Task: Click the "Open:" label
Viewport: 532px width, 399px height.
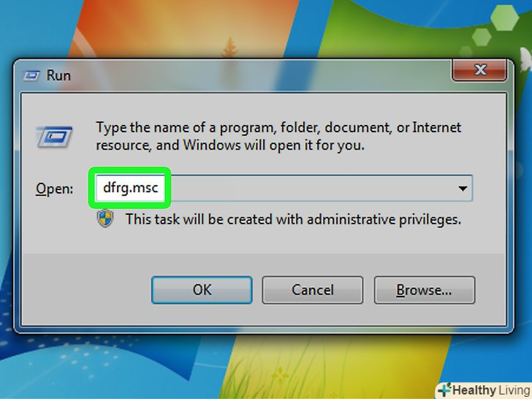Action: point(54,189)
